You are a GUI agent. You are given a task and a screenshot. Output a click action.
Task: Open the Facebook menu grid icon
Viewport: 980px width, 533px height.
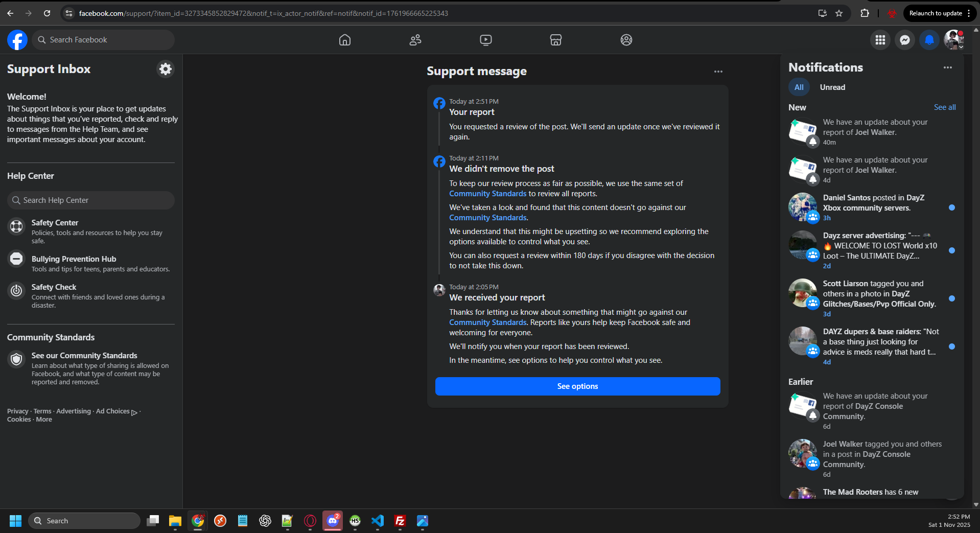tap(880, 40)
